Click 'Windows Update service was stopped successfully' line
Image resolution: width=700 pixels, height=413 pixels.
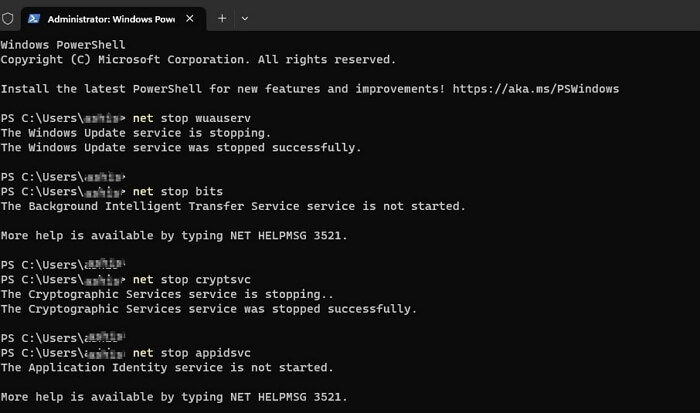(x=180, y=147)
